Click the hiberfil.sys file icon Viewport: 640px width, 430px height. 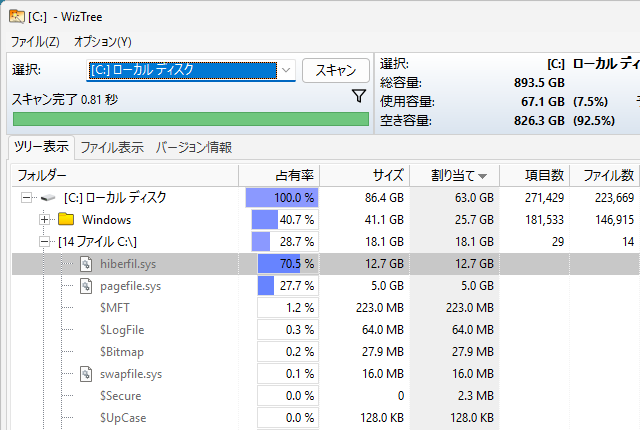point(86,264)
